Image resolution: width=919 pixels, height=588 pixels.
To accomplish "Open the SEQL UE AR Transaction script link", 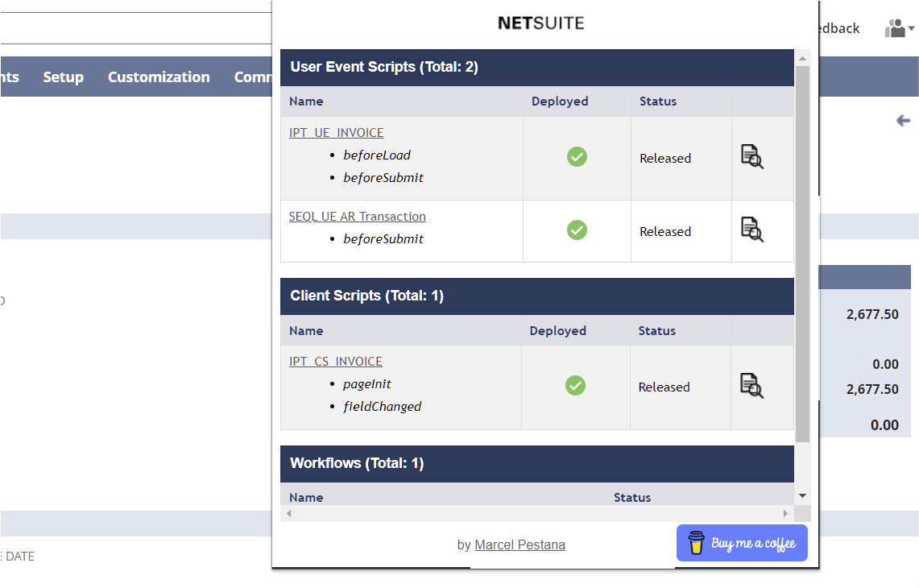I will click(x=357, y=216).
